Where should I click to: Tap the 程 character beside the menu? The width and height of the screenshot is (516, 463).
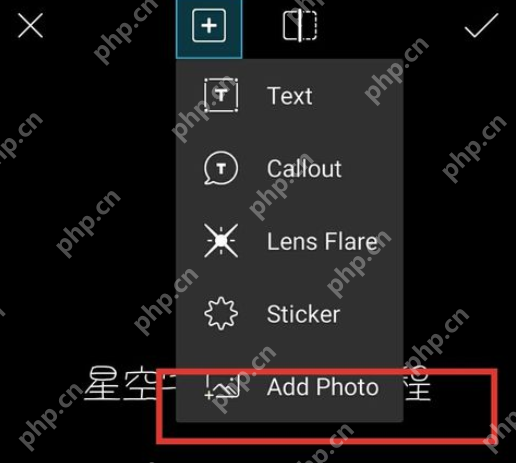417,383
